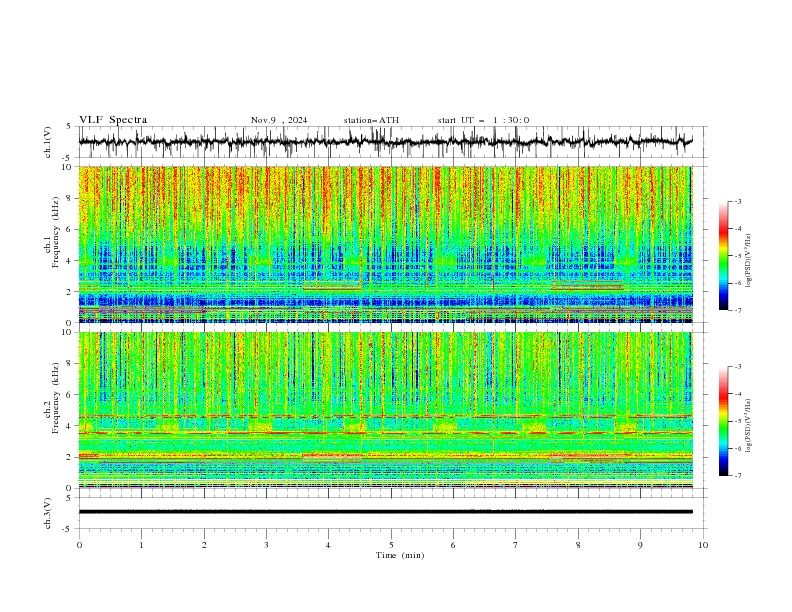Click the '-7' label on upper color bar
This screenshot has width=792, height=612.
(737, 310)
